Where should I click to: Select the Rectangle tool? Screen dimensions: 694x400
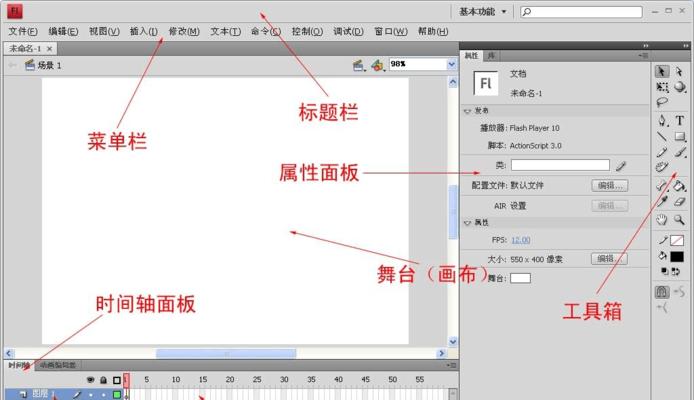tap(679, 136)
